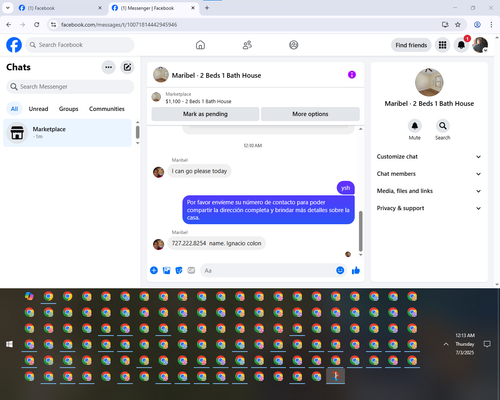Screen dimensions: 500x400
Task: Open Marketplace storefront icon in chat list
Action: pos(17,132)
